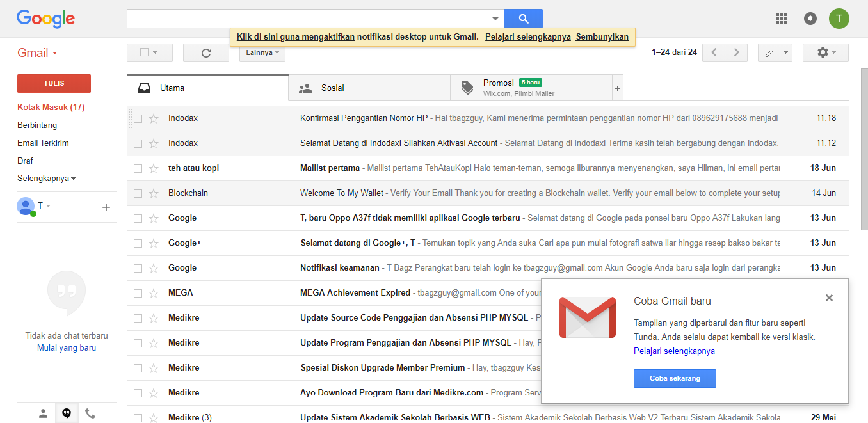The image size is (868, 423).
Task: Click the blue search magnifier button
Action: pos(523,18)
